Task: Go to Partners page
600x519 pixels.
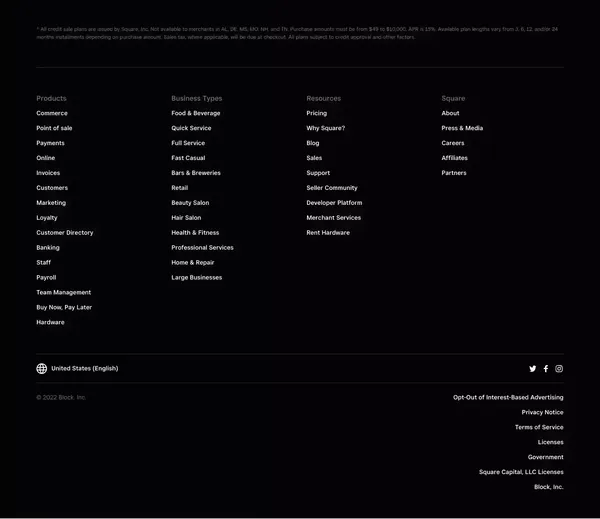Action: [x=454, y=173]
